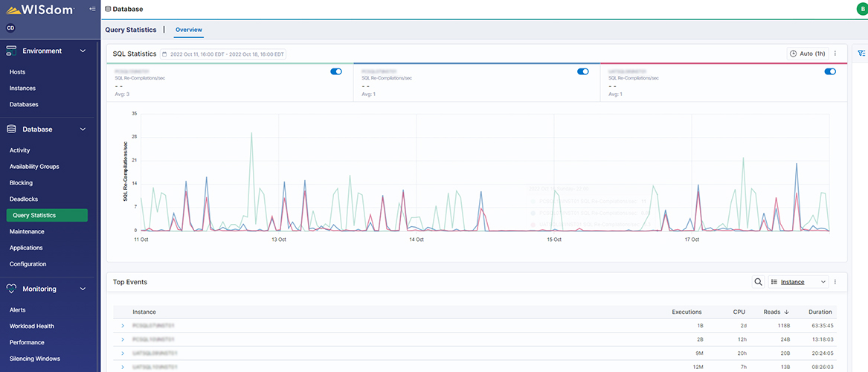This screenshot has width=868, height=372.
Task: Toggle the green series switch off
Action: [x=336, y=71]
